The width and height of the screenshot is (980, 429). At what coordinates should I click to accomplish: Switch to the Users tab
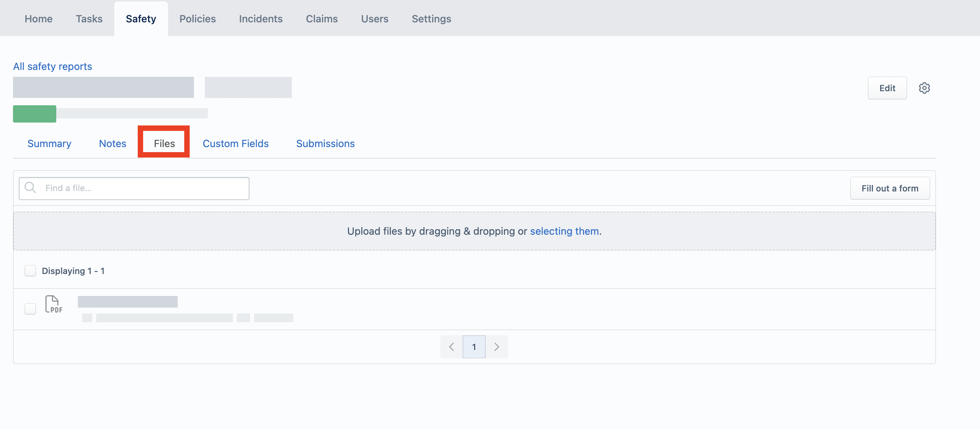(x=374, y=19)
